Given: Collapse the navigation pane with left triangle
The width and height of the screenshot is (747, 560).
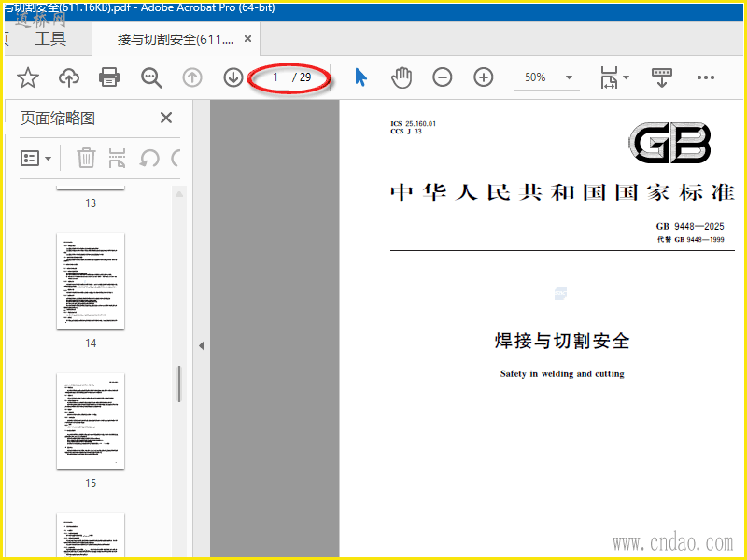Looking at the screenshot, I should coord(202,345).
